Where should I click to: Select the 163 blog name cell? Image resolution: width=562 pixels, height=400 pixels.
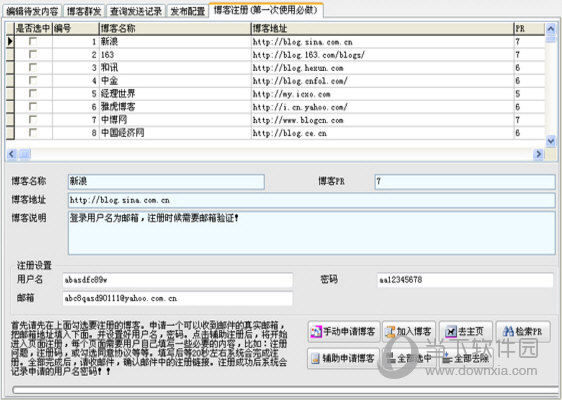tap(175, 54)
